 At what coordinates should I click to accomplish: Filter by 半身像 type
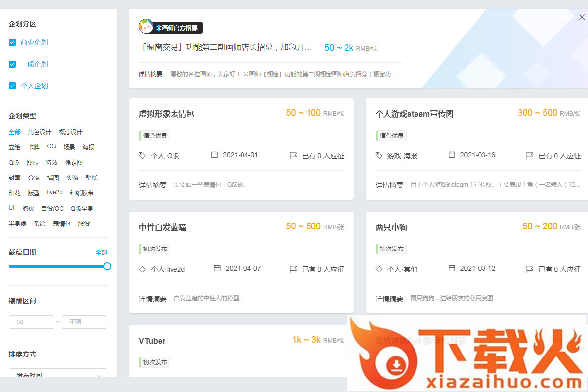[18, 224]
